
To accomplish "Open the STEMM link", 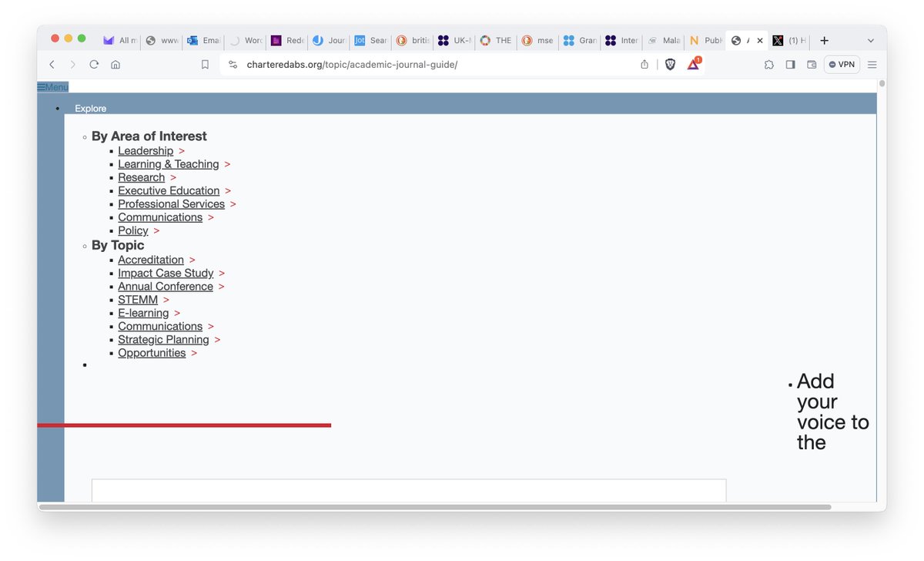I will click(x=138, y=300).
